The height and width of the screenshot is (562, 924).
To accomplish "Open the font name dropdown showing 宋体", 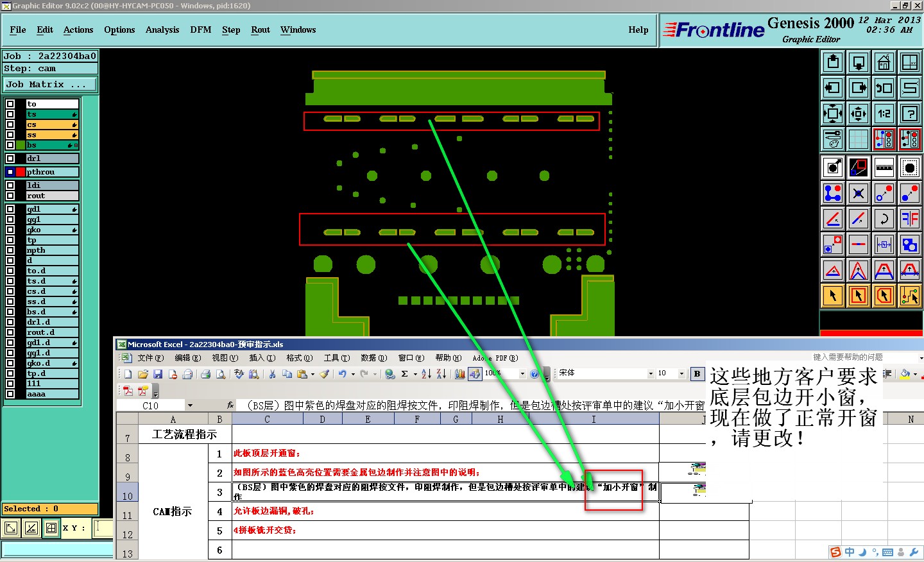I will [651, 374].
